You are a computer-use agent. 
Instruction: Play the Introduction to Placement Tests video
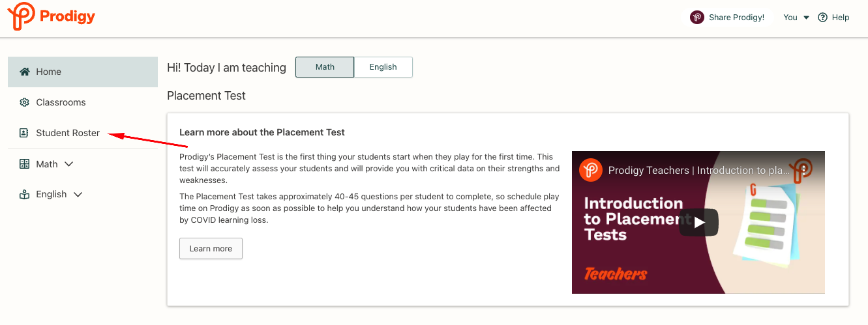[698, 223]
